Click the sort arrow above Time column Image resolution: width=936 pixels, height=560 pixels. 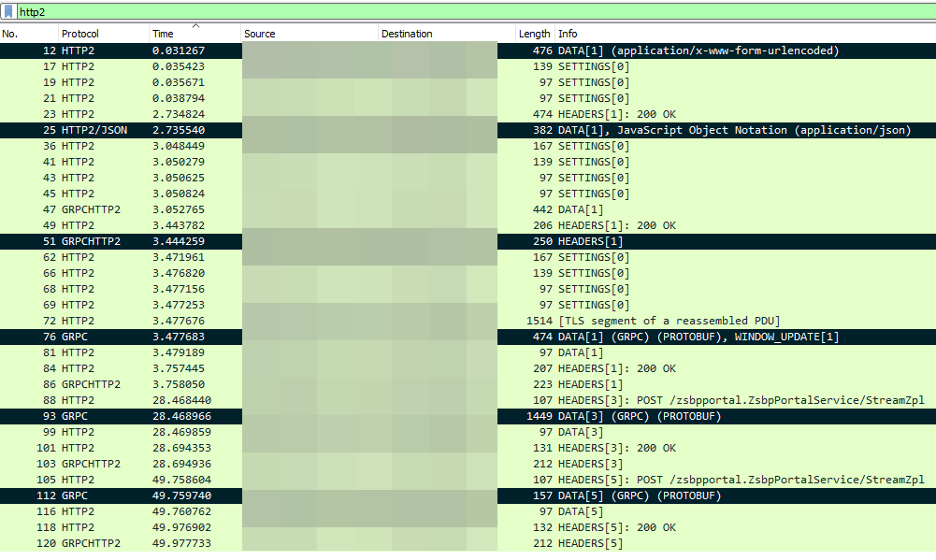pos(195,25)
